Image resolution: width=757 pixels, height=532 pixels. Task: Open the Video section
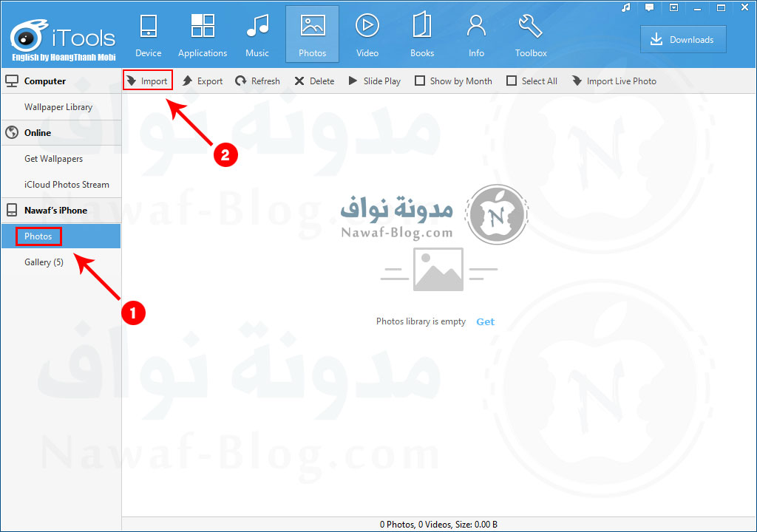(367, 35)
